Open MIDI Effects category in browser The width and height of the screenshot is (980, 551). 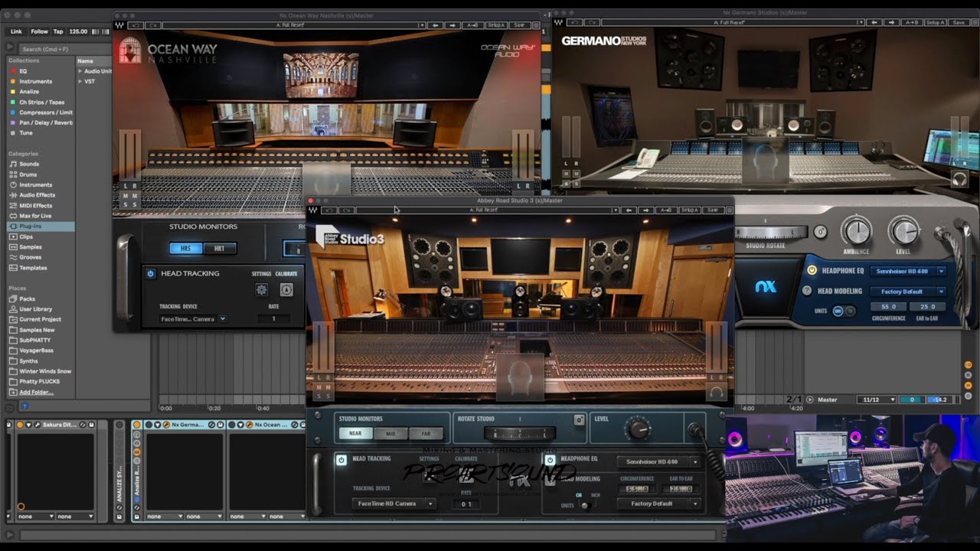pos(35,205)
